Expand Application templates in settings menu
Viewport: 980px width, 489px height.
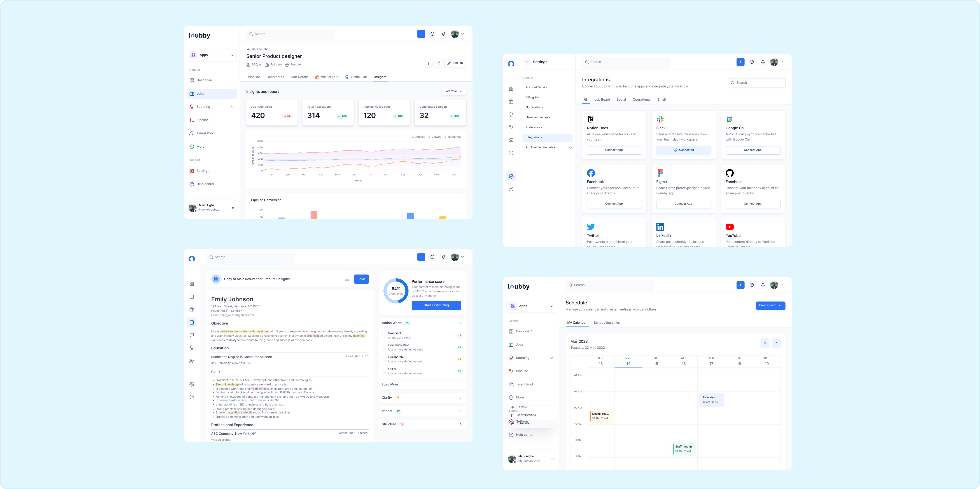click(x=570, y=148)
